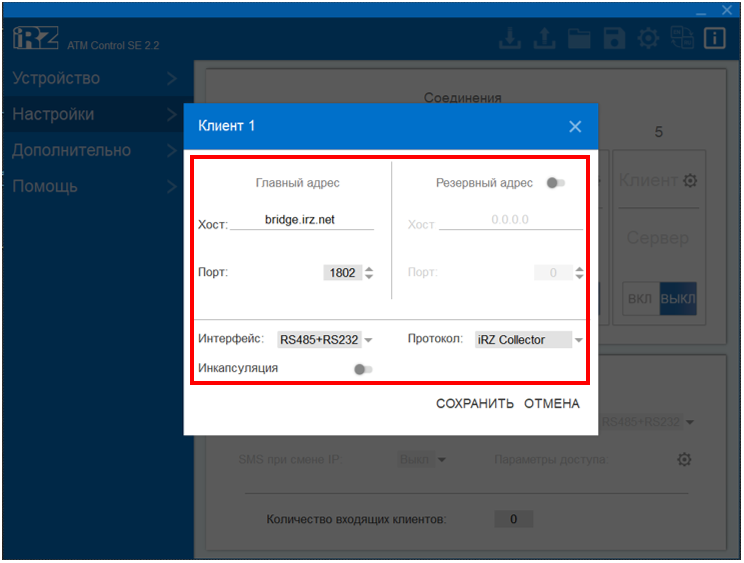Switch language with EN/RU icon

pos(682,39)
